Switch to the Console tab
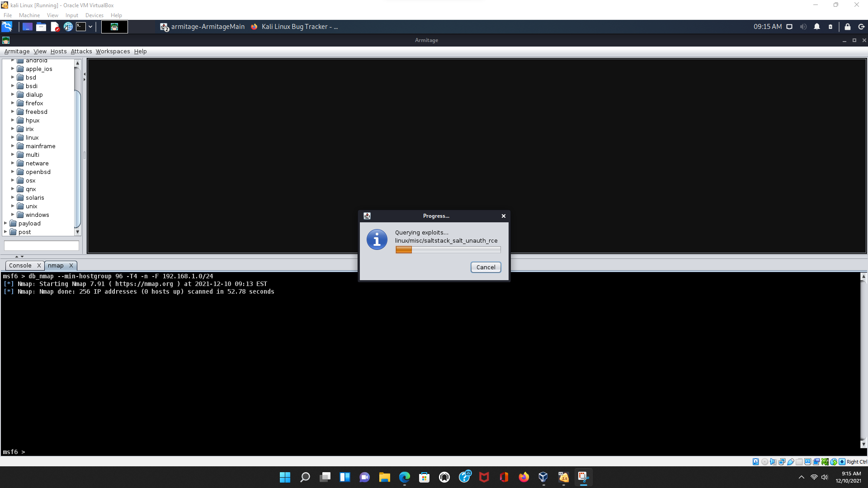The width and height of the screenshot is (868, 488). [x=20, y=266]
